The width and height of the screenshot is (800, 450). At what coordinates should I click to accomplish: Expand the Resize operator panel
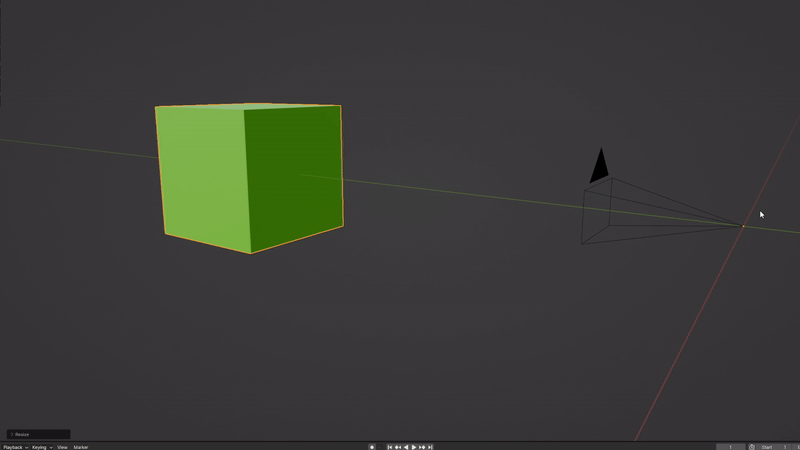click(38, 434)
